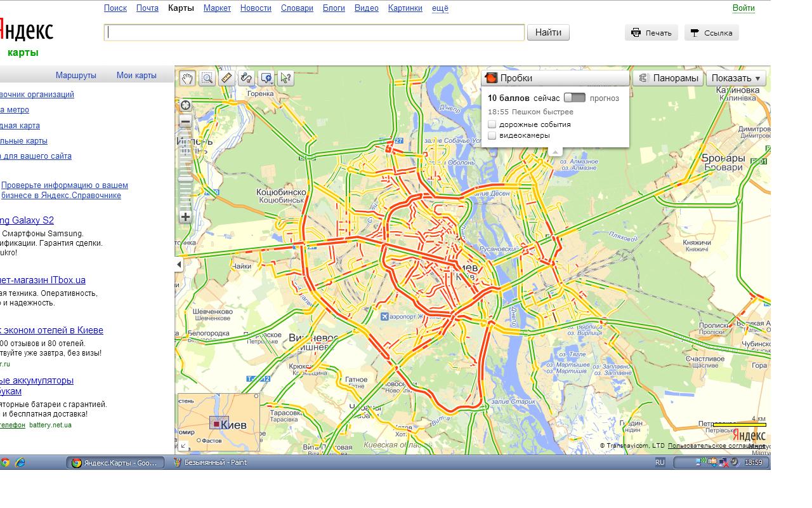Image resolution: width=812 pixels, height=508 pixels.
Task: Open the Samsung Galaxy S2 ad link
Action: pos(27,220)
